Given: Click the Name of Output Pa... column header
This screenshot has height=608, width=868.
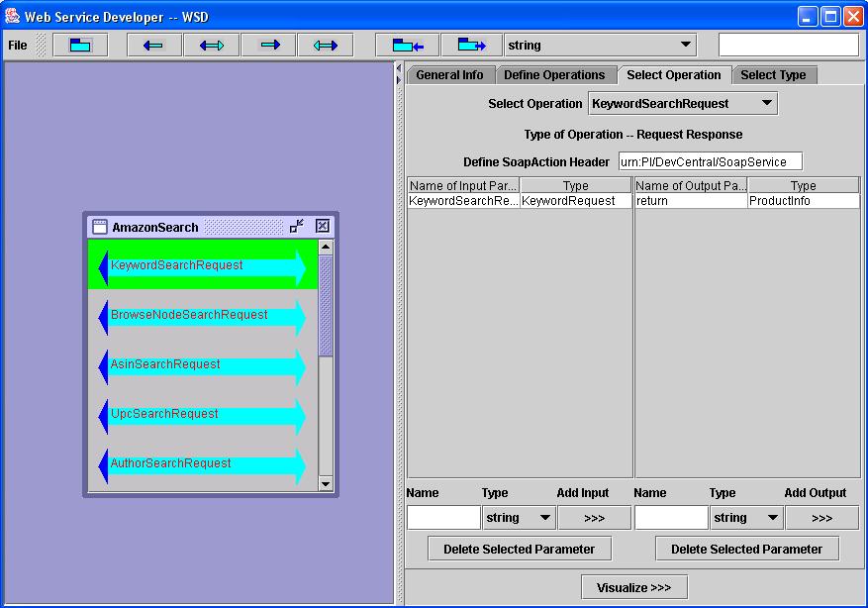Looking at the screenshot, I should [691, 185].
